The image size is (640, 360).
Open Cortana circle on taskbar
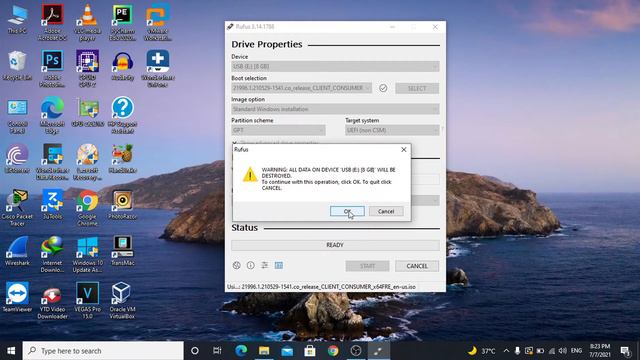(195, 351)
